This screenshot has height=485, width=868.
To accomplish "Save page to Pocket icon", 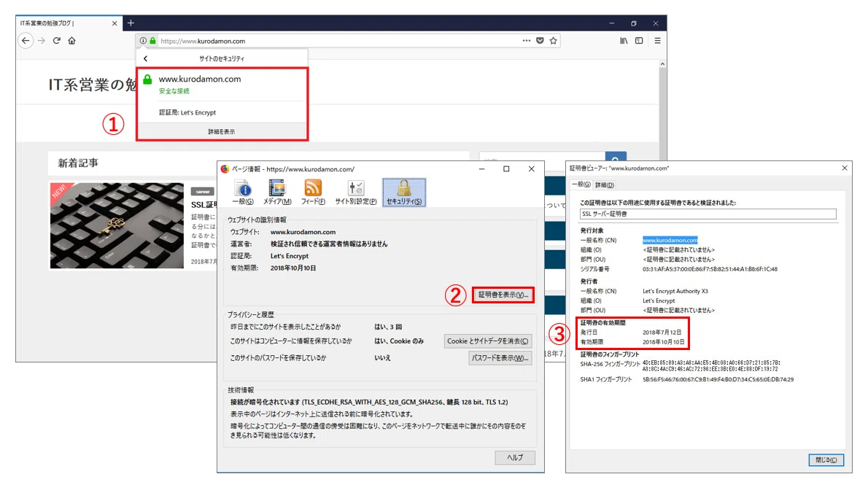I will 540,40.
